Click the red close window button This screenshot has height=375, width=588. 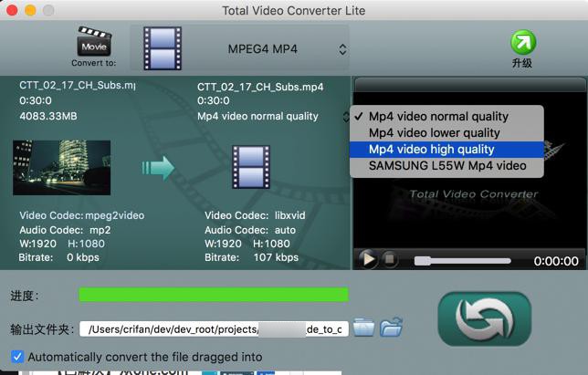coord(12,10)
